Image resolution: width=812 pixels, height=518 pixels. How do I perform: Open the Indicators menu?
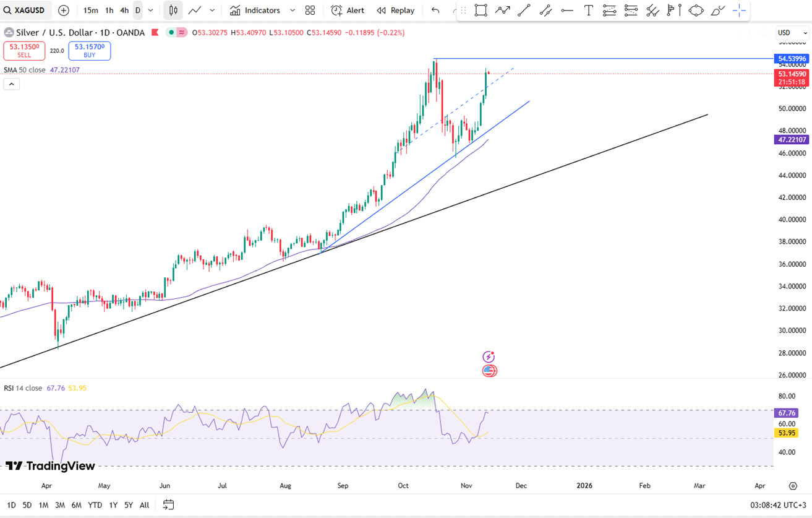click(x=255, y=11)
